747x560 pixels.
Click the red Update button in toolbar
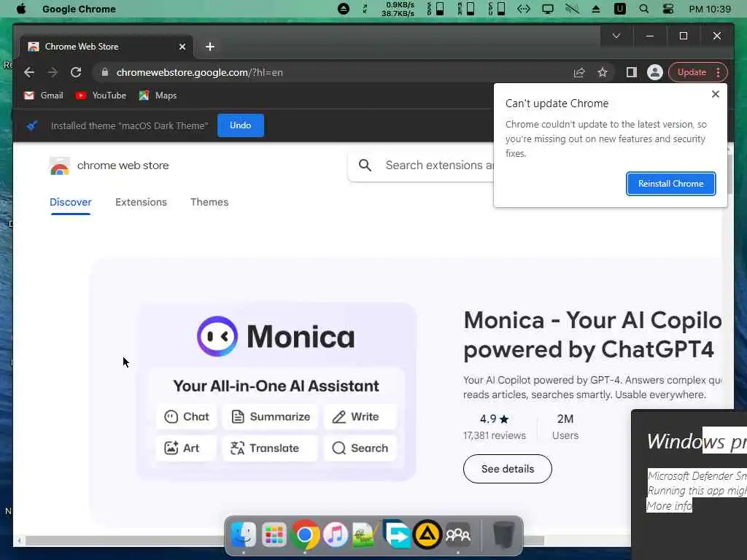tap(692, 72)
